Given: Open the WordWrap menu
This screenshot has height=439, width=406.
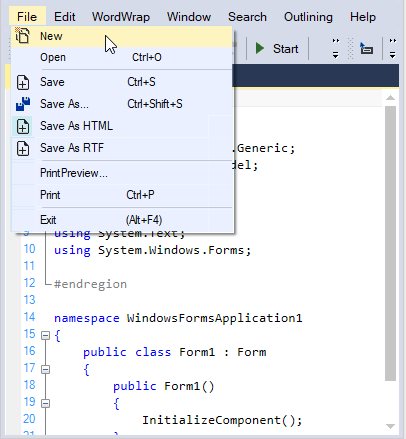Looking at the screenshot, I should (x=121, y=17).
